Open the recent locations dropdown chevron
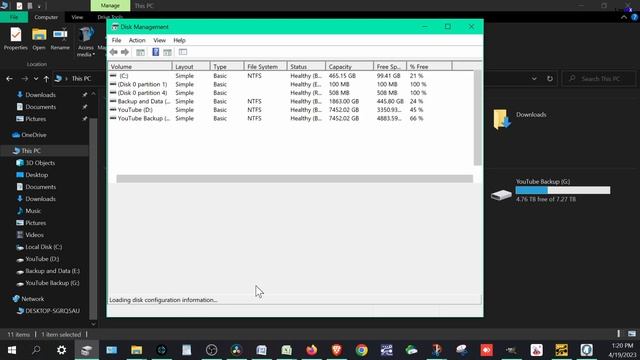 (x=36, y=78)
